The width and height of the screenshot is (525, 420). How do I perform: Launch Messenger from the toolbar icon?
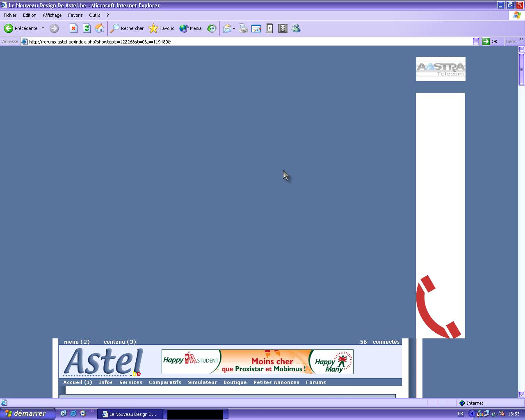point(296,28)
